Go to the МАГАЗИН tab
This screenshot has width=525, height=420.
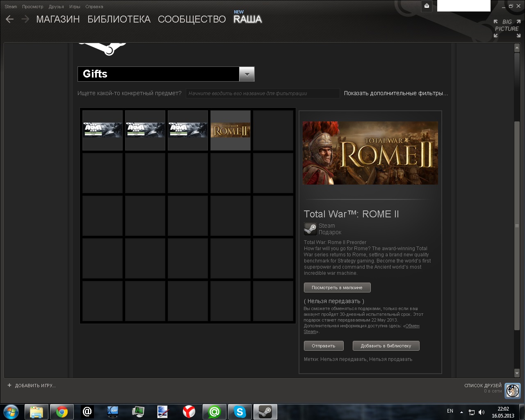click(x=58, y=19)
